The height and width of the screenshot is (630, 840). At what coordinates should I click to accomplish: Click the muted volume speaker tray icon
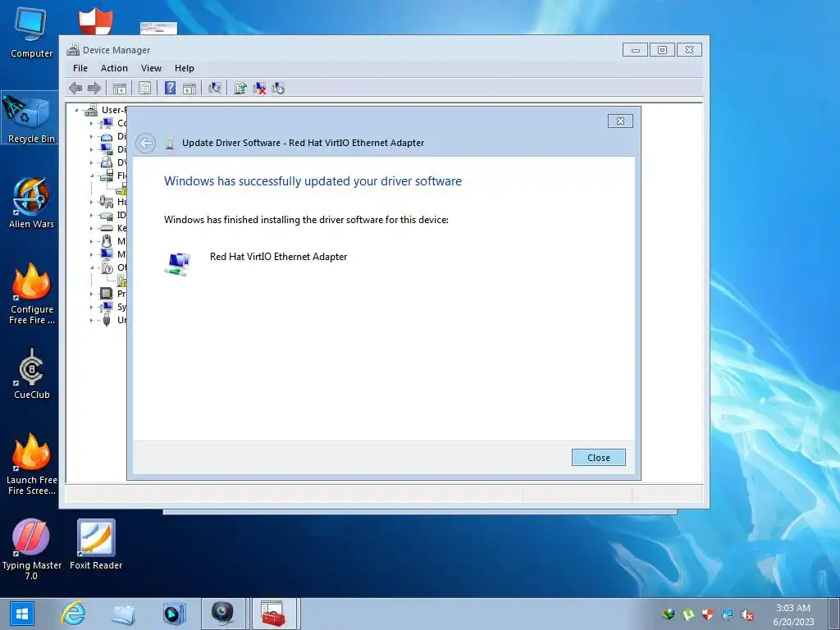[746, 614]
